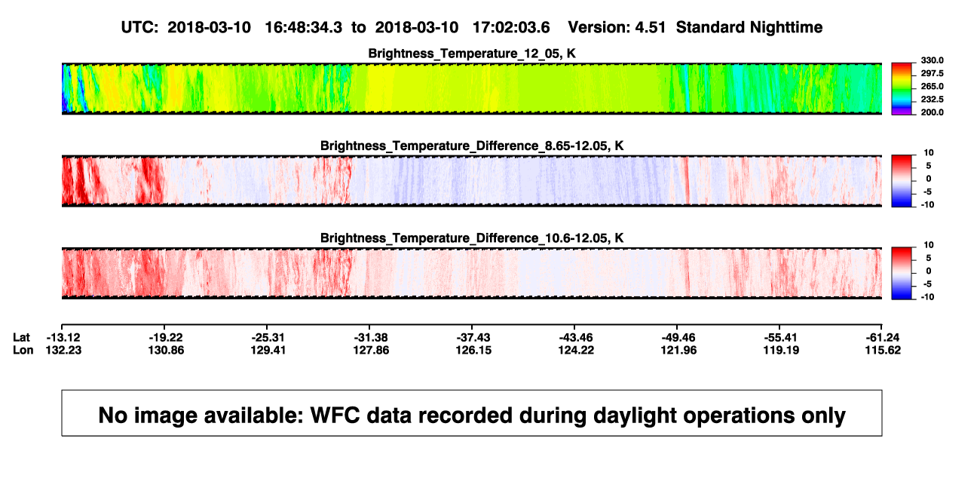Viewport: 980px width, 503px height.
Task: Click longitude value '127.86'
Action: click(x=372, y=351)
